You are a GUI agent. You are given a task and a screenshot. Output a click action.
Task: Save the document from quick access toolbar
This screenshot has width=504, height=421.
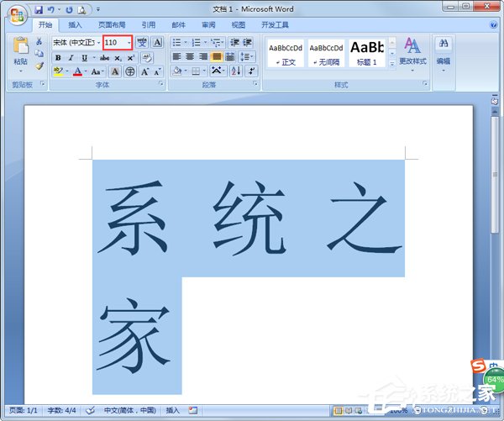39,9
